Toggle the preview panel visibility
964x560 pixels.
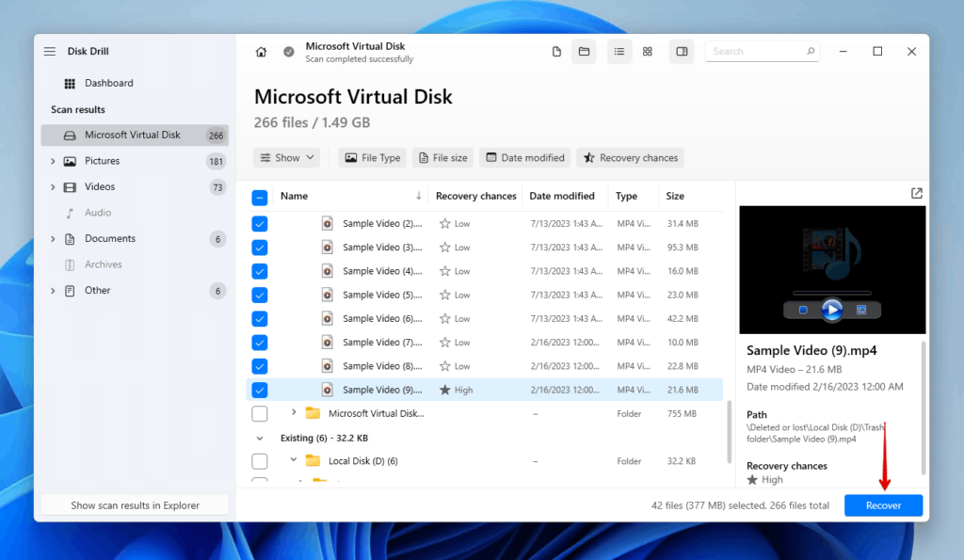pos(682,52)
